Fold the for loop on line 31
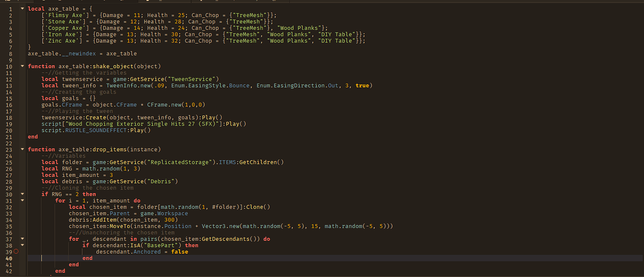Image resolution: width=644 pixels, height=277 pixels. click(22, 201)
